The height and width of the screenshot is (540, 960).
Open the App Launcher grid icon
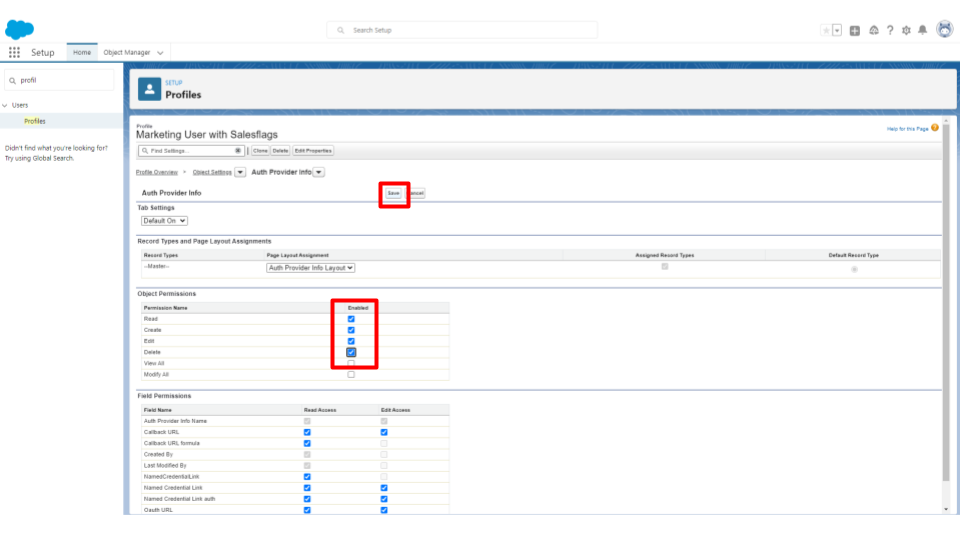(14, 53)
